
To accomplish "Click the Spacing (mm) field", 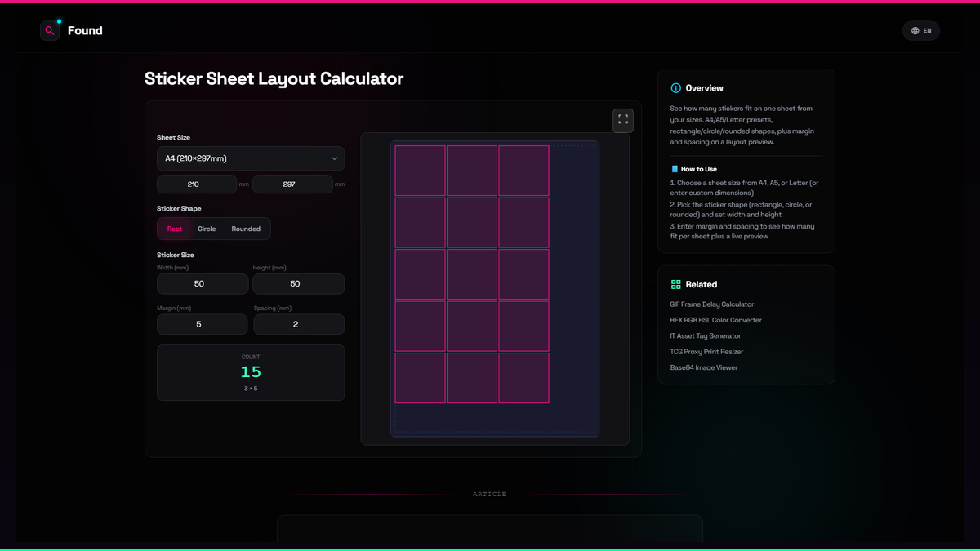I will click(x=299, y=324).
